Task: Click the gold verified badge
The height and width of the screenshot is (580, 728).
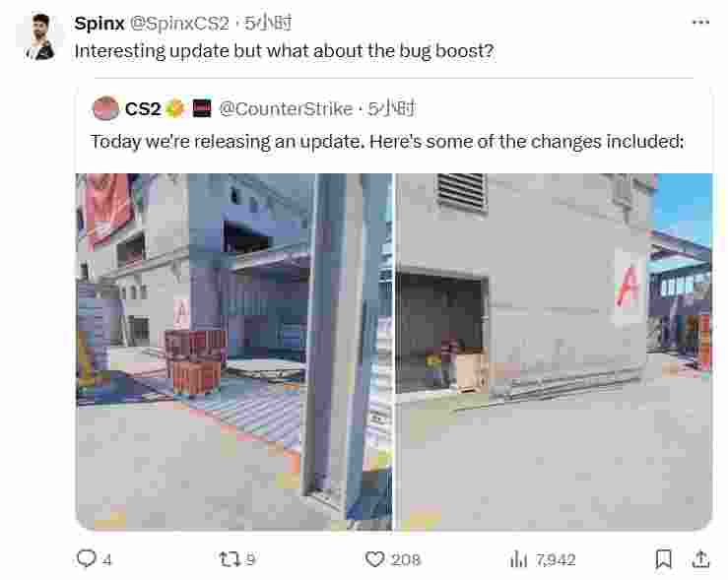Action: tap(175, 109)
